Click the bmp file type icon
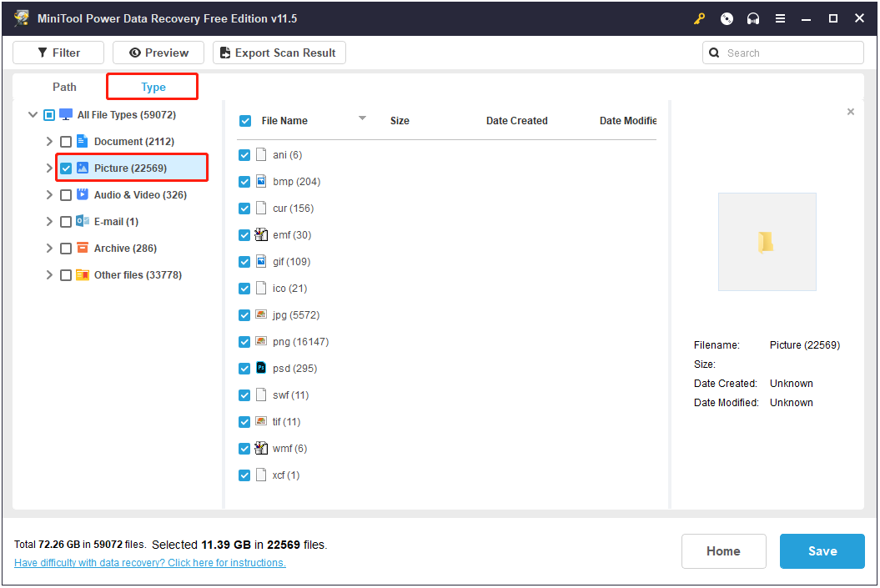880x588 pixels. (x=261, y=181)
